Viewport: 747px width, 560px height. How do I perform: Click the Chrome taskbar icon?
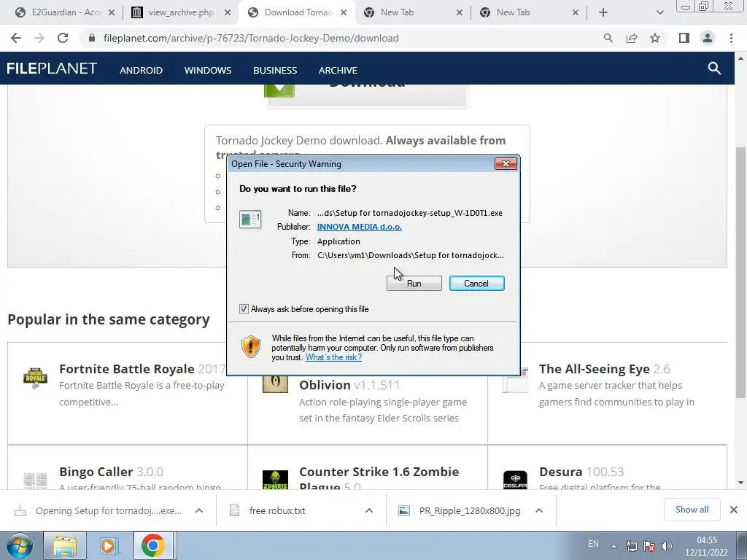pyautogui.click(x=152, y=545)
